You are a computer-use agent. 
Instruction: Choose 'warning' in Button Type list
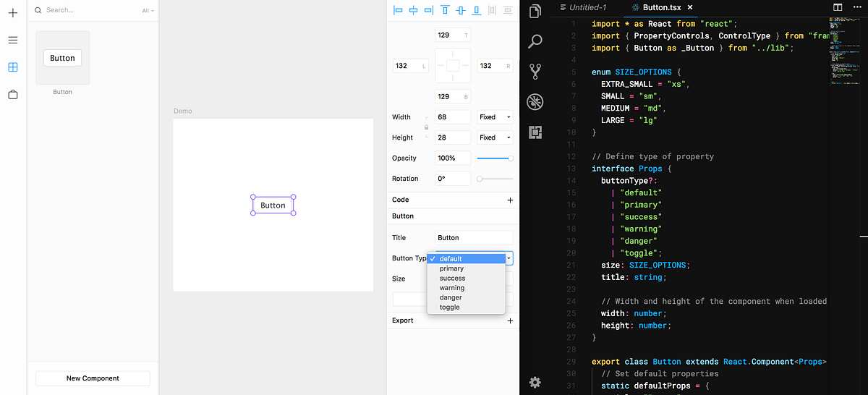tap(467, 288)
